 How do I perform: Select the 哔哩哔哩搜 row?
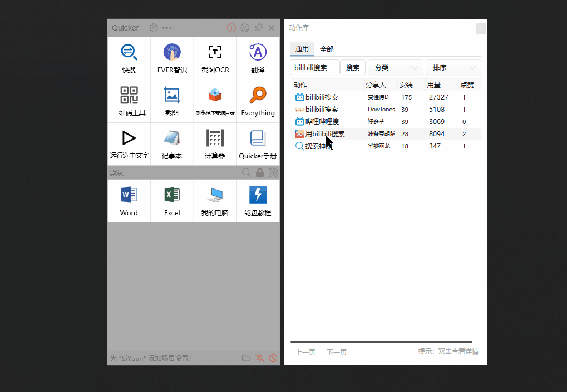point(386,122)
